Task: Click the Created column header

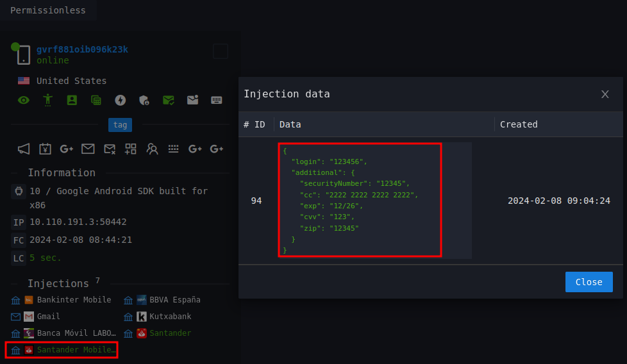Action: 519,124
